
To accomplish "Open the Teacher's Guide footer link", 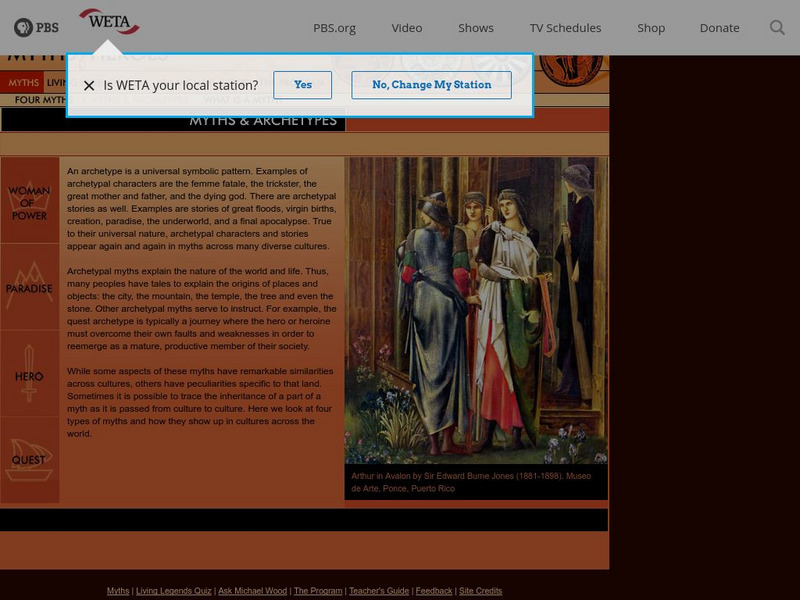I will point(379,591).
